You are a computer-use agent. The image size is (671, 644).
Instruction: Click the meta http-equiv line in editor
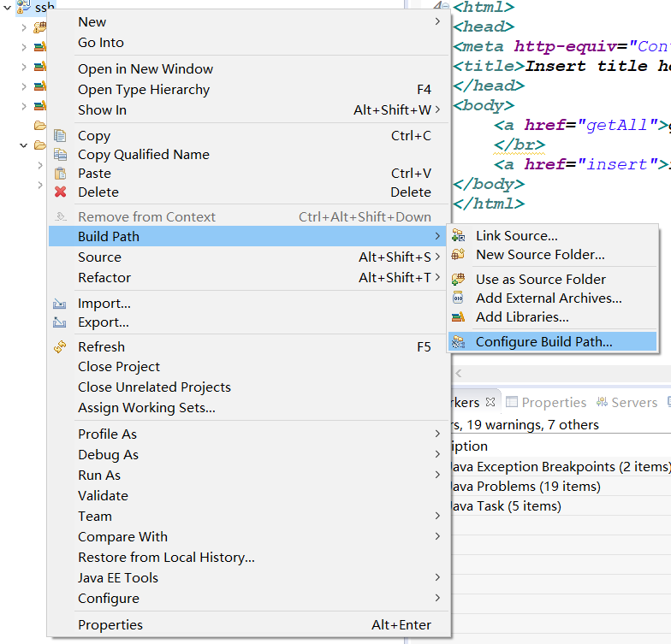(561, 46)
